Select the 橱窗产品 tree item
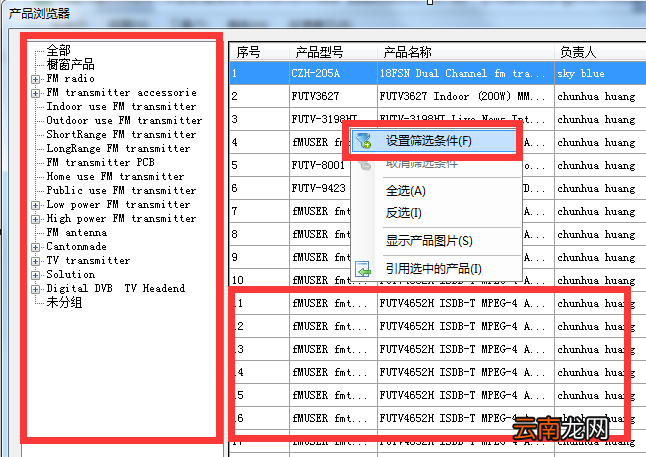646x457 pixels. (70, 64)
